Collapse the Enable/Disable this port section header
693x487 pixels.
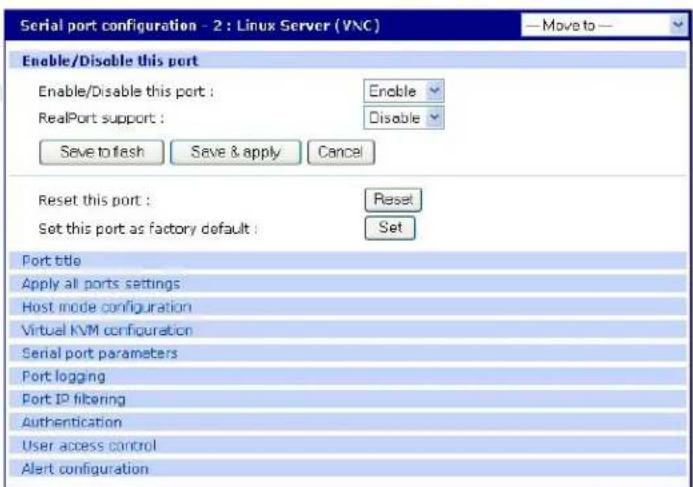coord(347,61)
